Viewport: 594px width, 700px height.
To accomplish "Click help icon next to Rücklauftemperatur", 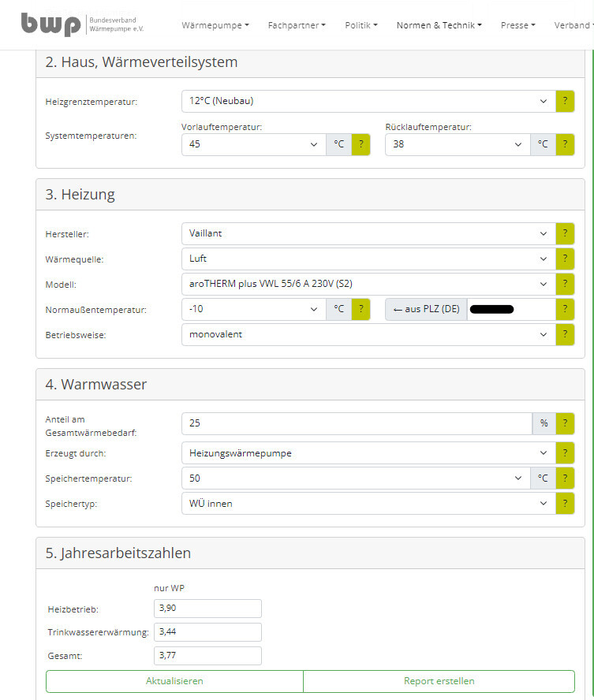I will (x=565, y=144).
